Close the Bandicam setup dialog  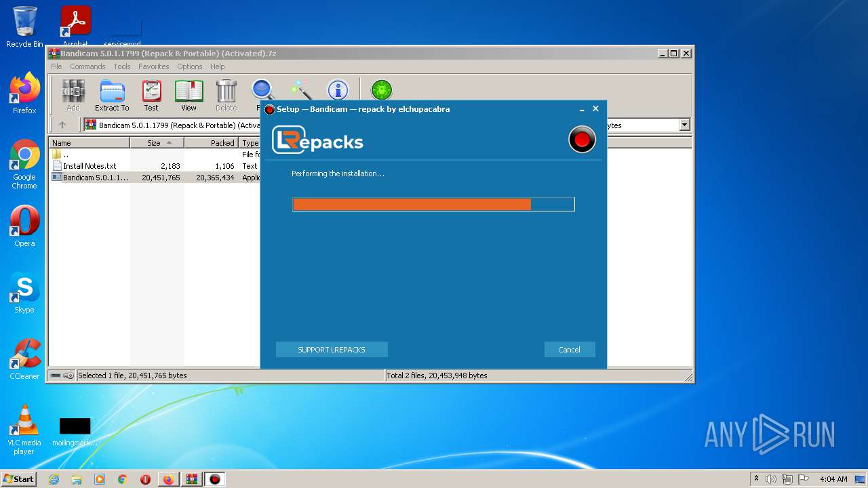595,108
